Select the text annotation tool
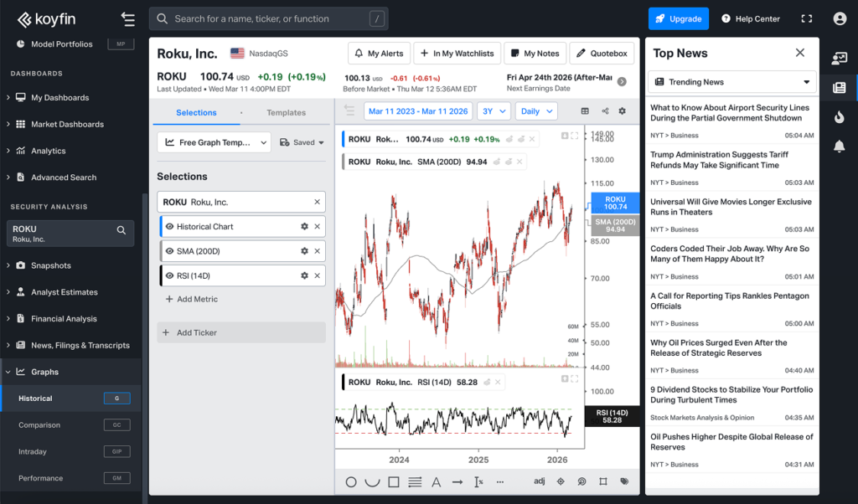The height and width of the screenshot is (504, 858). 436,482
